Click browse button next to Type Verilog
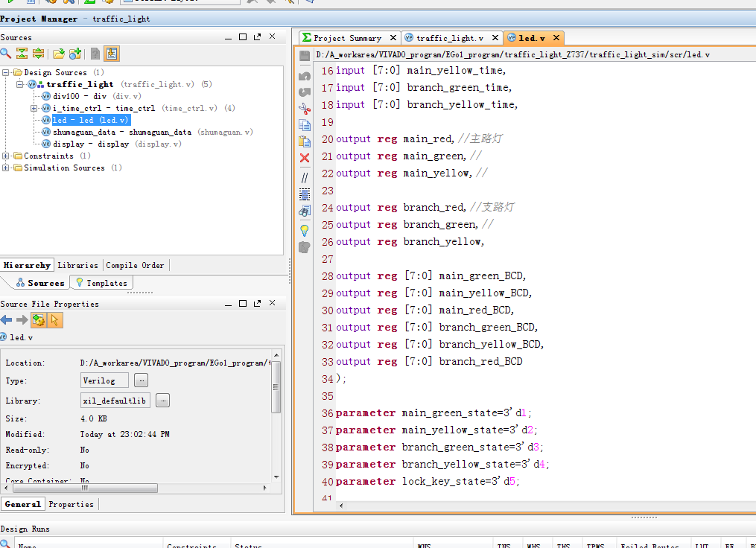The height and width of the screenshot is (548, 756). pyautogui.click(x=142, y=380)
